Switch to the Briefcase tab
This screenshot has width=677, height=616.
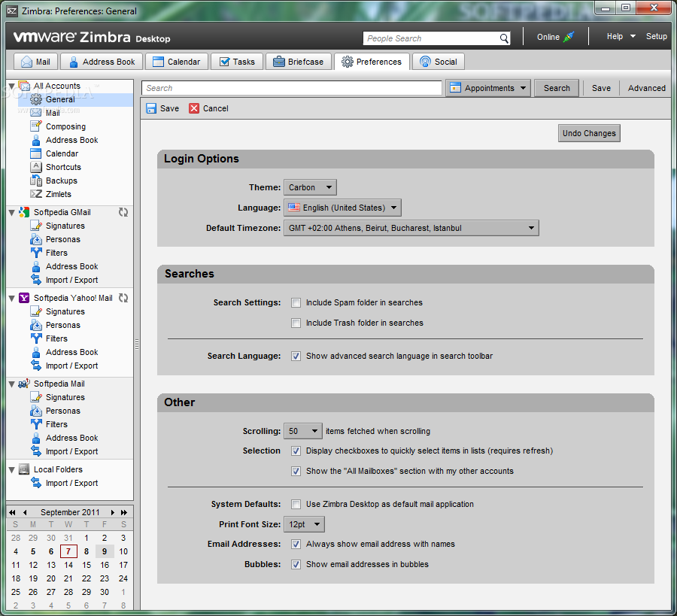pos(299,62)
